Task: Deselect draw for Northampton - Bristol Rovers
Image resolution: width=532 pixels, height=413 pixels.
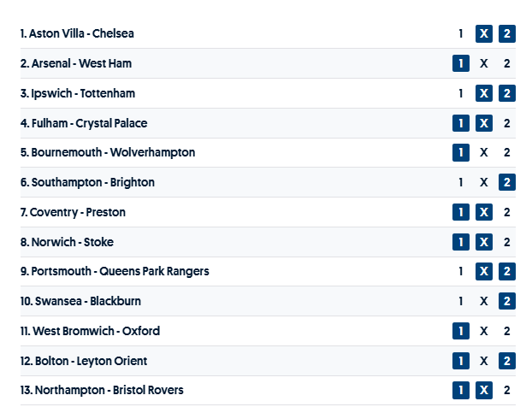Action: pos(484,390)
